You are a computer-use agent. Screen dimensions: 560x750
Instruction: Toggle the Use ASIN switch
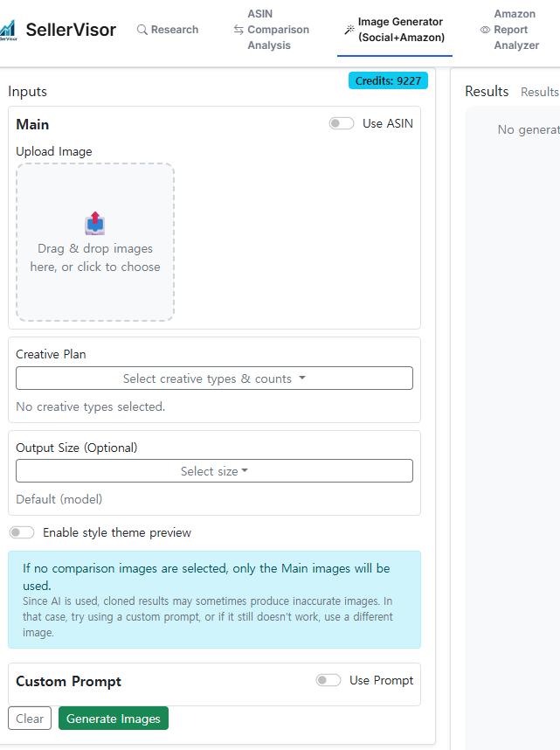click(x=342, y=123)
